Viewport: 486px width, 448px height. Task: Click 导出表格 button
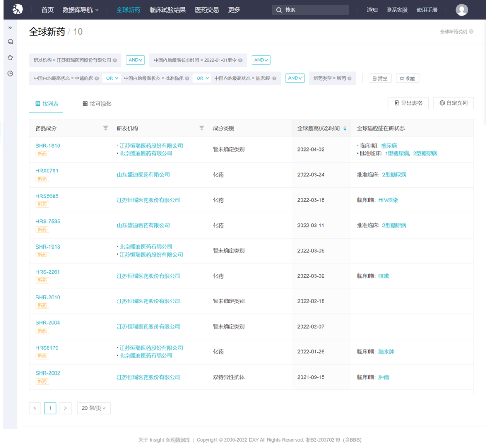408,103
